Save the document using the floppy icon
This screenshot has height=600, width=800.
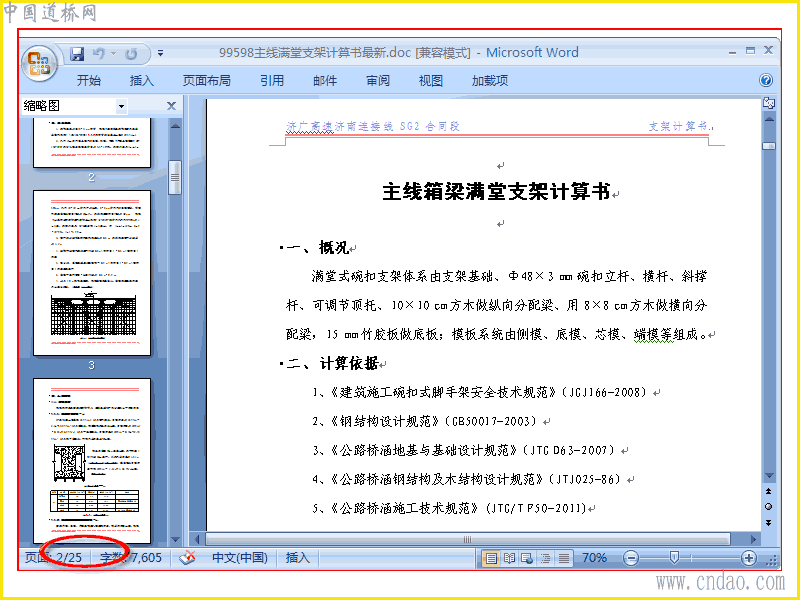pyautogui.click(x=77, y=54)
